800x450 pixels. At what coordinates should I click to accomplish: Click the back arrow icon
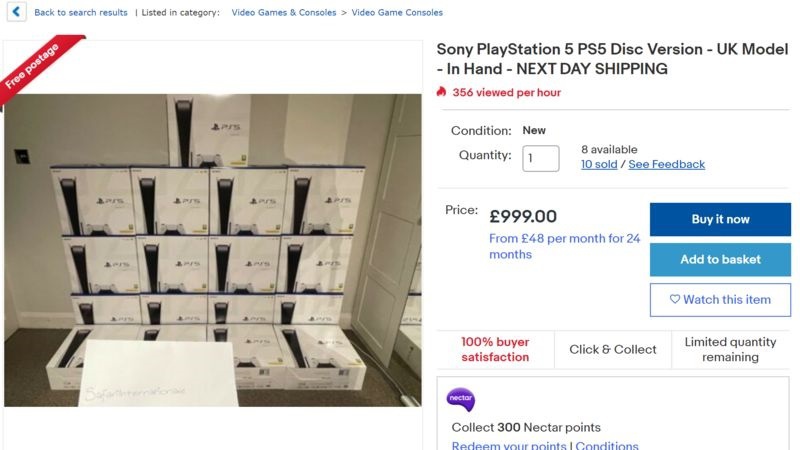tap(16, 13)
